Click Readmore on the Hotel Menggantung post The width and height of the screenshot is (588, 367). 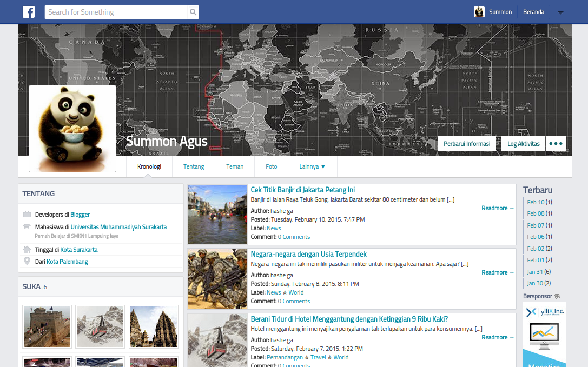498,337
